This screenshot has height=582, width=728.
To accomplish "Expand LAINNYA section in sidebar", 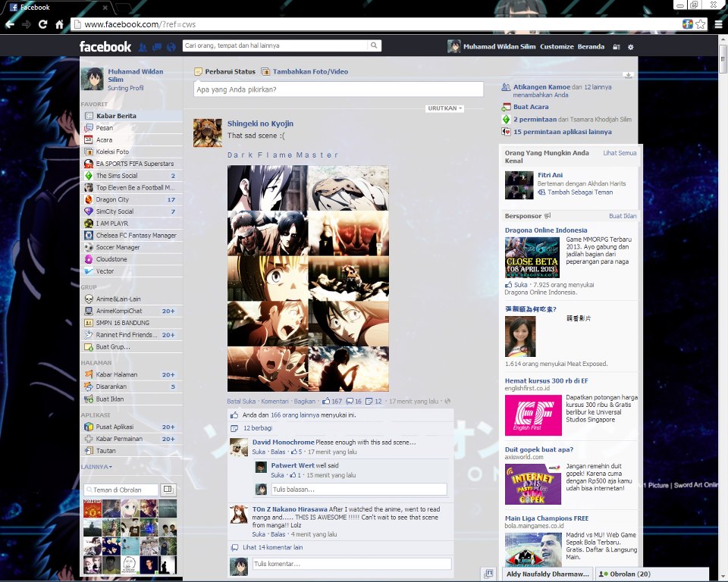I will [96, 467].
